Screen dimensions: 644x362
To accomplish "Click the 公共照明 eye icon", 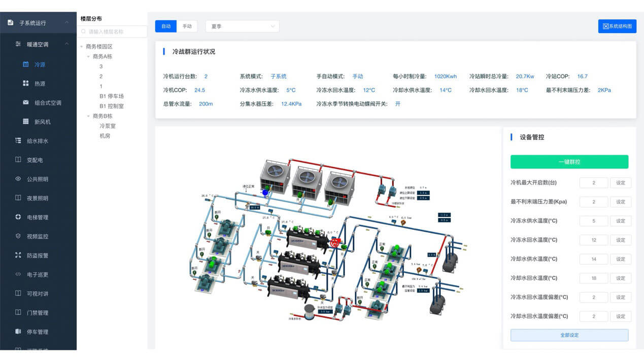I will (x=18, y=179).
